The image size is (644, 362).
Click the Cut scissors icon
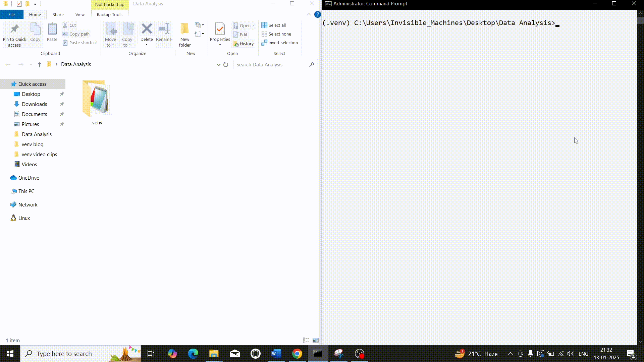(x=65, y=25)
